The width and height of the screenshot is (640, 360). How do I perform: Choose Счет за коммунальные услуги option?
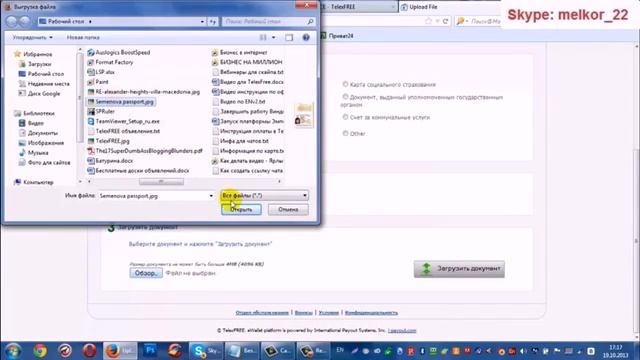pos(345,117)
